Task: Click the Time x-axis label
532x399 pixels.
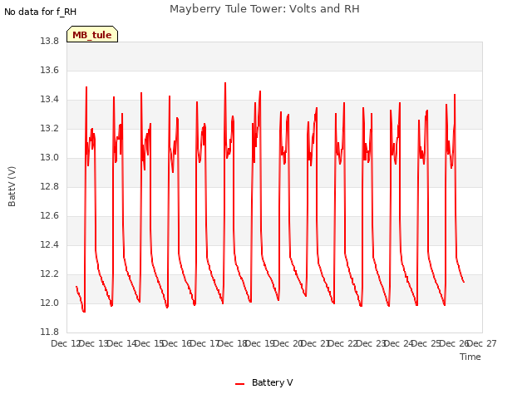Action: click(x=470, y=357)
